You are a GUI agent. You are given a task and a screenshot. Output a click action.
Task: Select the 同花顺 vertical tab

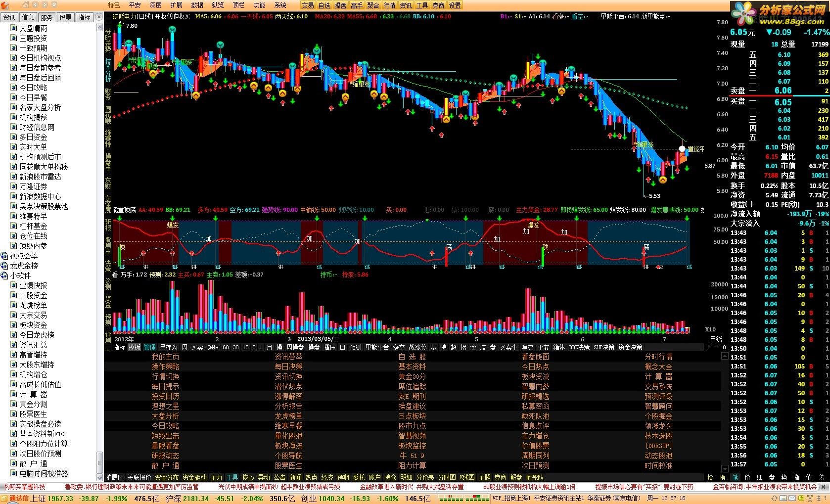click(108, 114)
